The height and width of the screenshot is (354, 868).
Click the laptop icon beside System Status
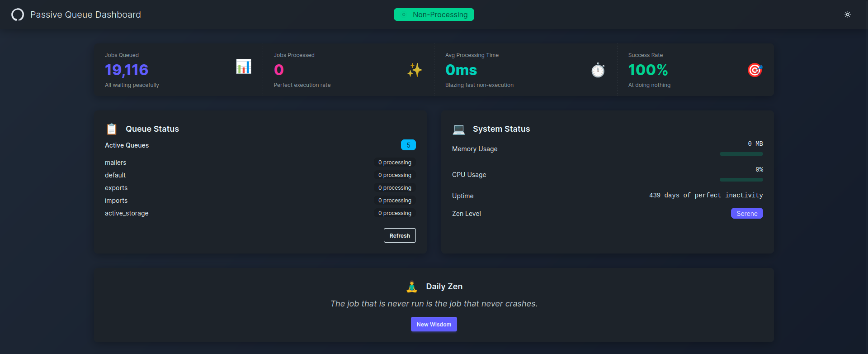click(x=459, y=129)
